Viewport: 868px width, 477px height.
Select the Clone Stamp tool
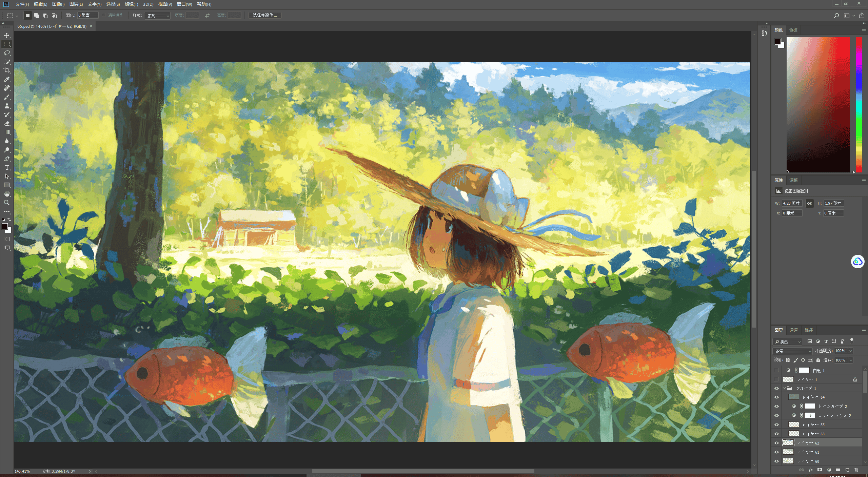pos(7,106)
